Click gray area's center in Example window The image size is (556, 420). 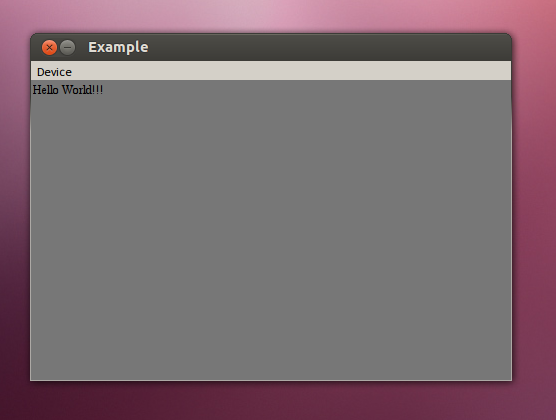[271, 230]
